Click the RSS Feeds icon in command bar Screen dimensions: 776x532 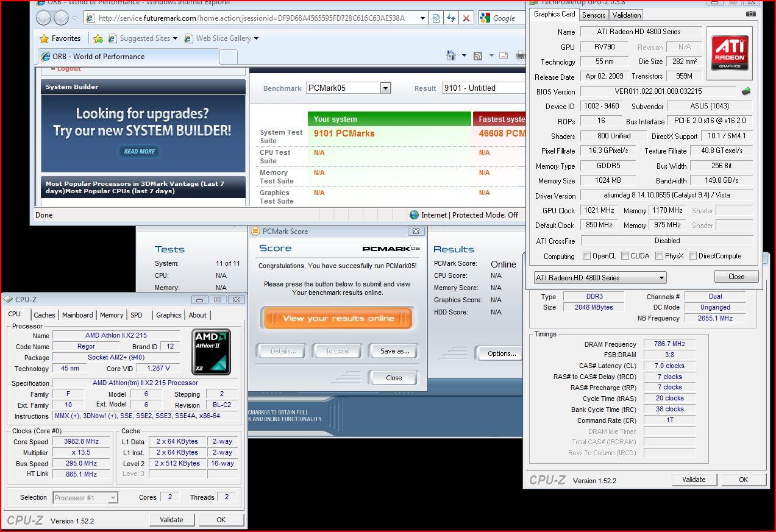[x=478, y=56]
